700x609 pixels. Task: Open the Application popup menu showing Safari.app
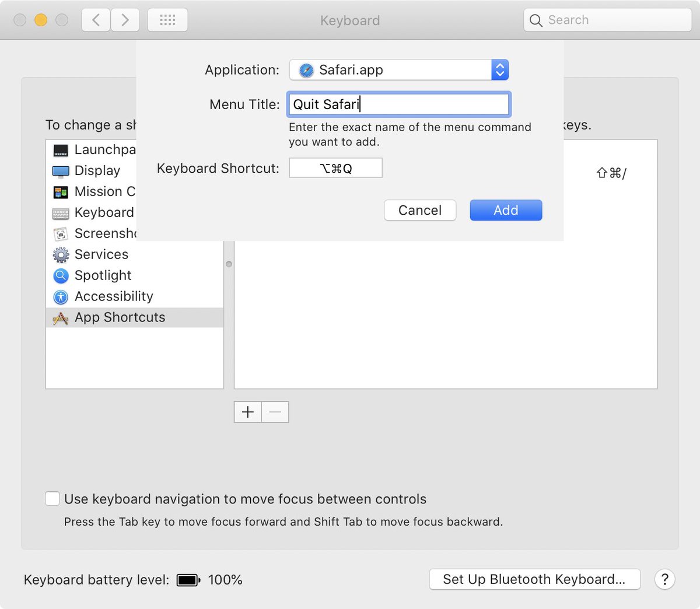[x=399, y=70]
